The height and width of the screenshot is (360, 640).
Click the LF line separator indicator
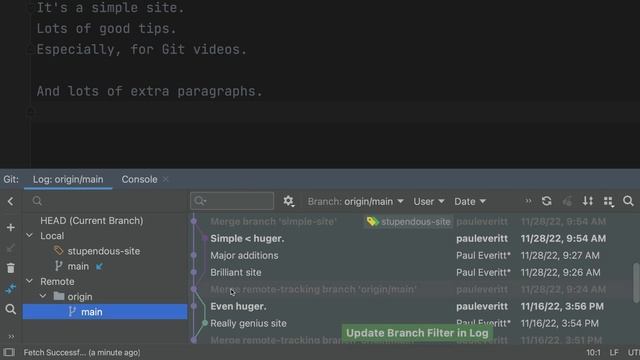pos(614,352)
